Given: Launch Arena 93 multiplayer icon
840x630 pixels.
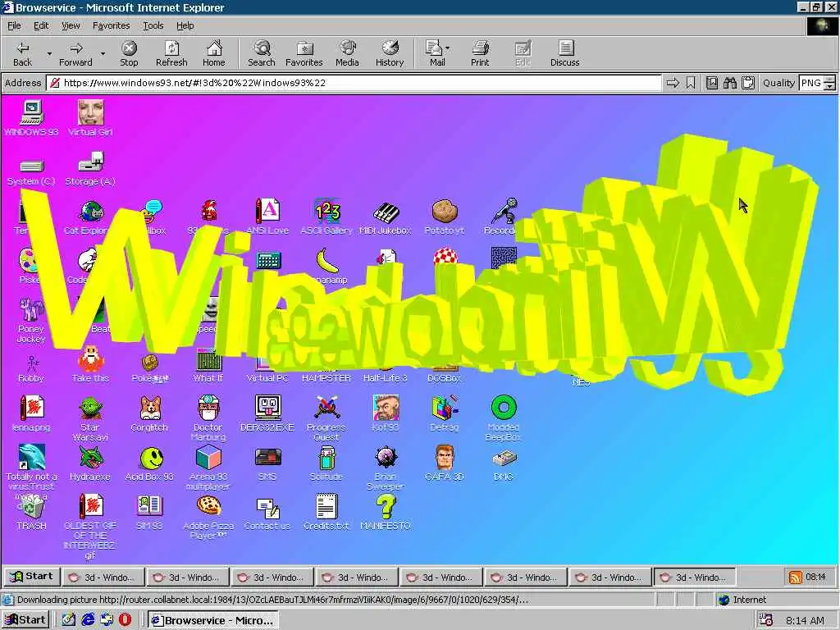Looking at the screenshot, I should tap(208, 467).
